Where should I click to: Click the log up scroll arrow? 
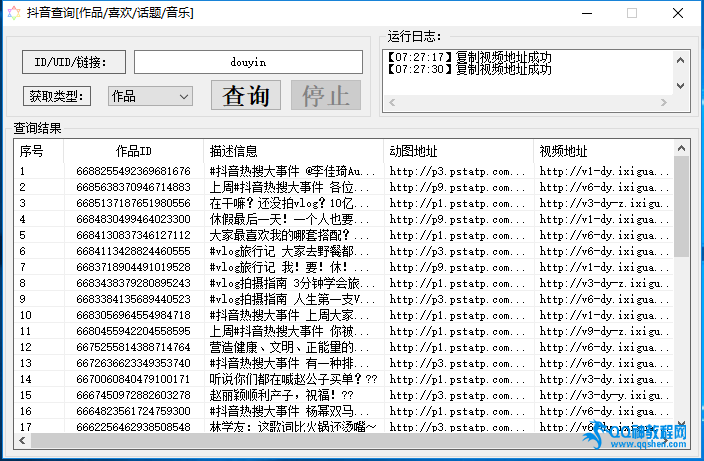[x=681, y=60]
